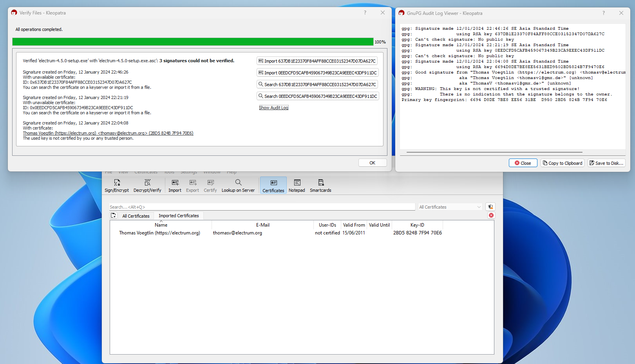Click Copy to Clipboard button
The height and width of the screenshot is (364, 635).
coord(563,163)
